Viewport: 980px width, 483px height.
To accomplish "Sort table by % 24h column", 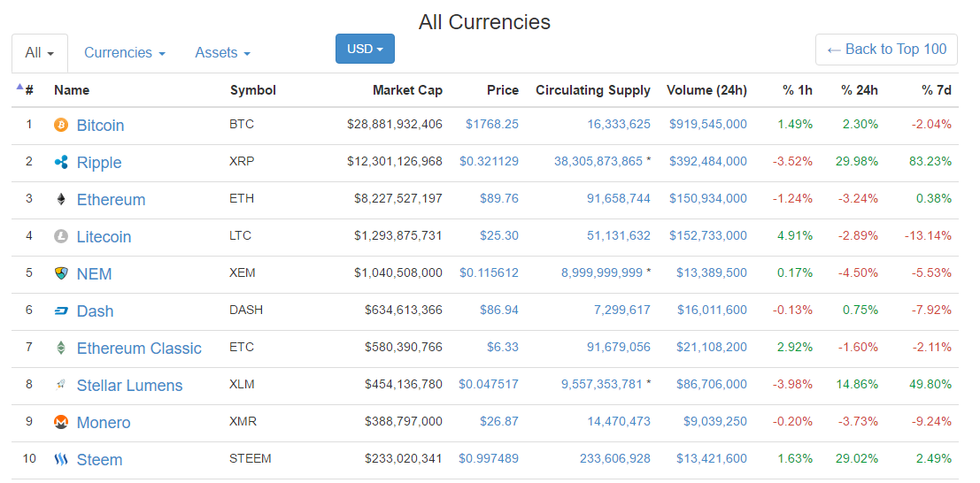I will point(859,90).
